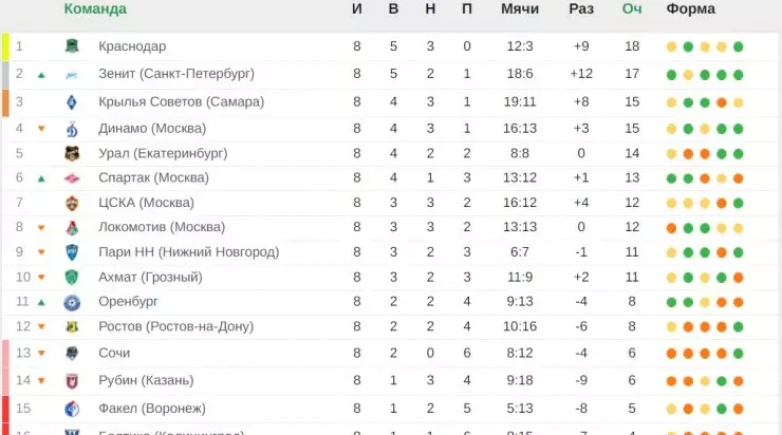Viewport: 782px width, 435px height.
Task: Click the Spartak Moscow club crest
Action: [x=72, y=178]
